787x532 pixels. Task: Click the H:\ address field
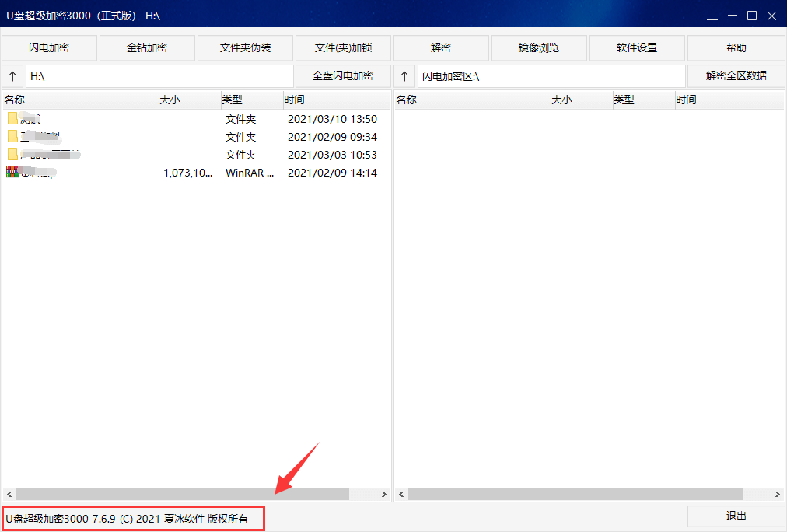(x=156, y=75)
